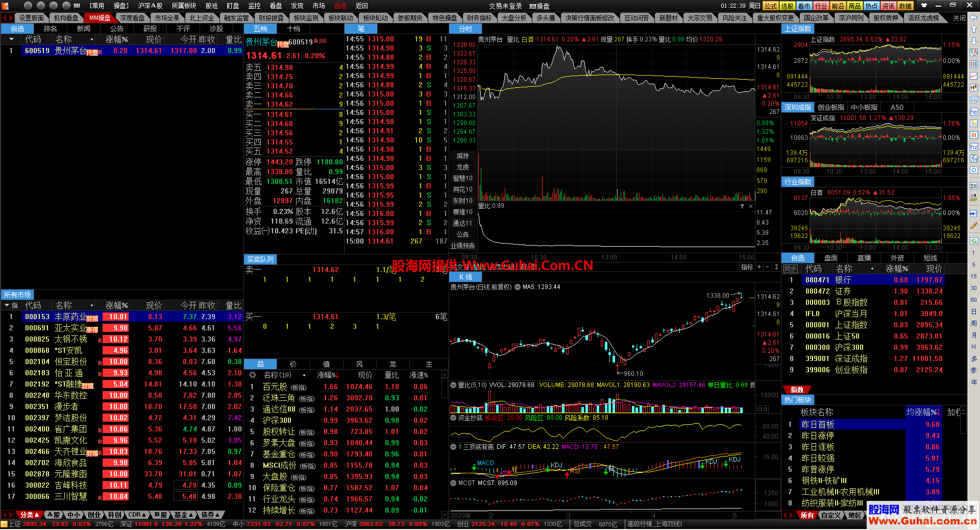Open the formula f(x) sidebar icon

(974, 158)
